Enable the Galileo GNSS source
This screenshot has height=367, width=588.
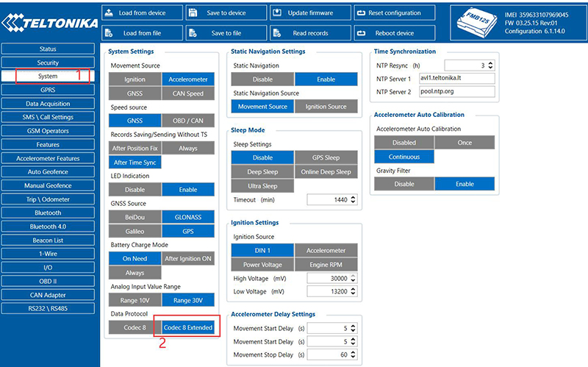[x=135, y=231]
